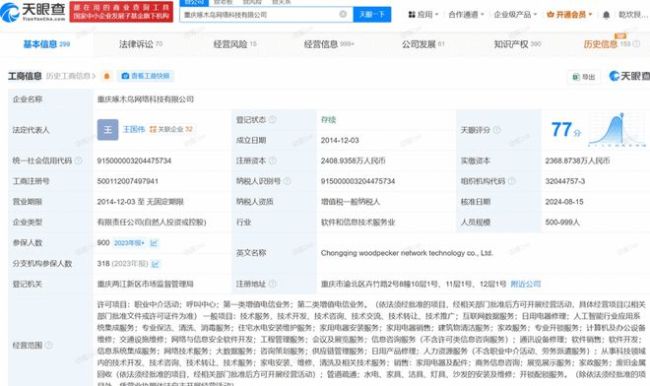Switch to the 经营信息 tab
Viewport: 650px width, 386px height.
(x=329, y=44)
